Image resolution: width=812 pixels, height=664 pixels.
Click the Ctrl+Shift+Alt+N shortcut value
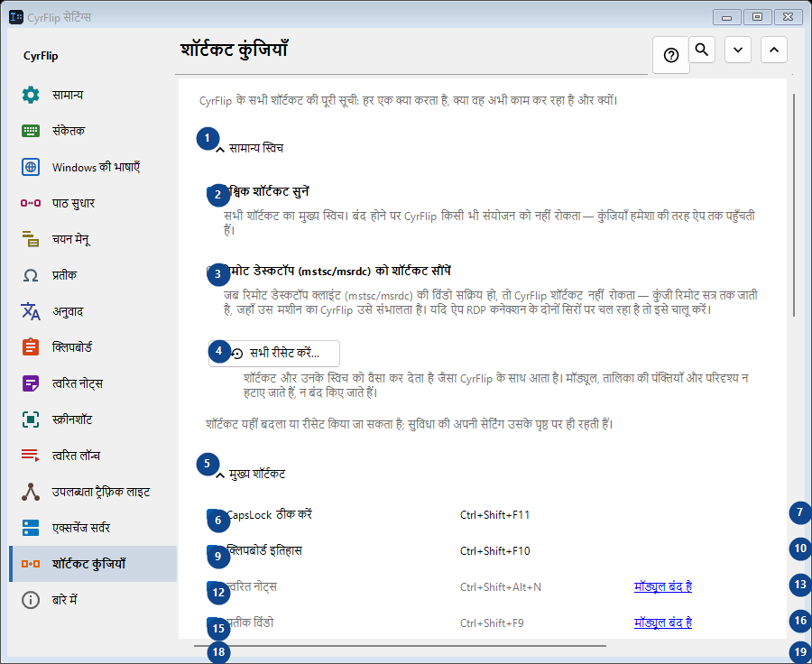[500, 586]
